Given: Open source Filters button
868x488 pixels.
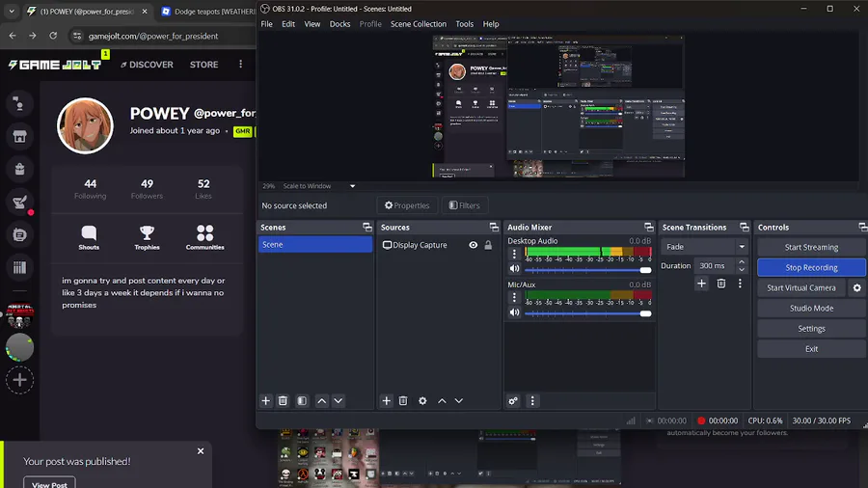Looking at the screenshot, I should (x=465, y=205).
